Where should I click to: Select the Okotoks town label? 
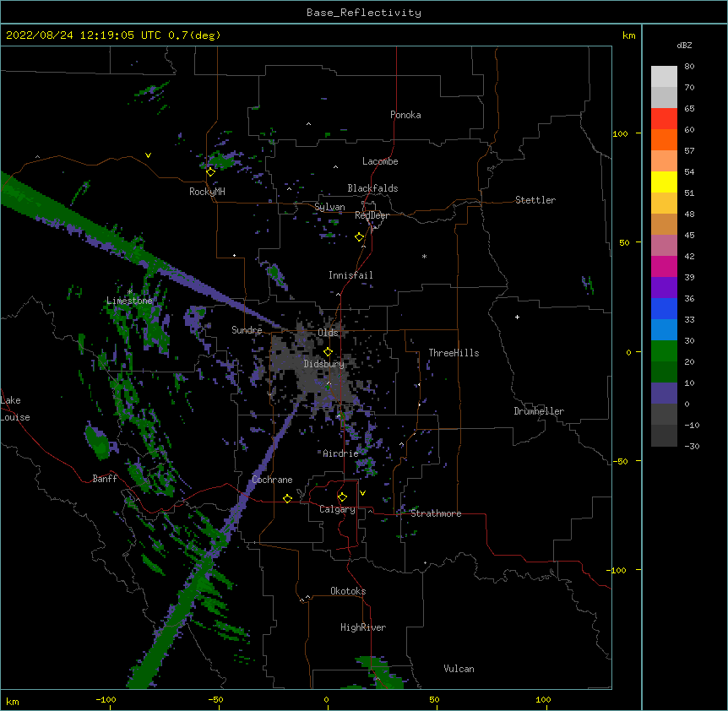(x=348, y=591)
